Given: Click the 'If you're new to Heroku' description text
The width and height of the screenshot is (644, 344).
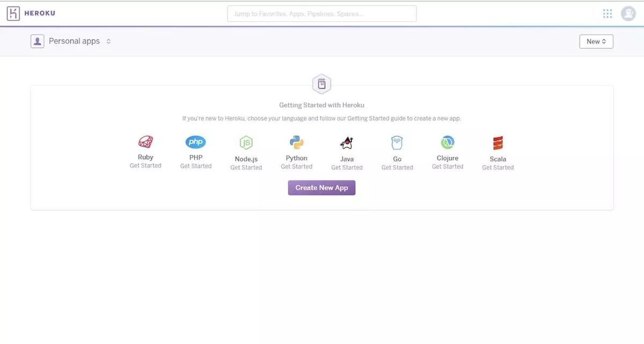Looking at the screenshot, I should [x=321, y=119].
